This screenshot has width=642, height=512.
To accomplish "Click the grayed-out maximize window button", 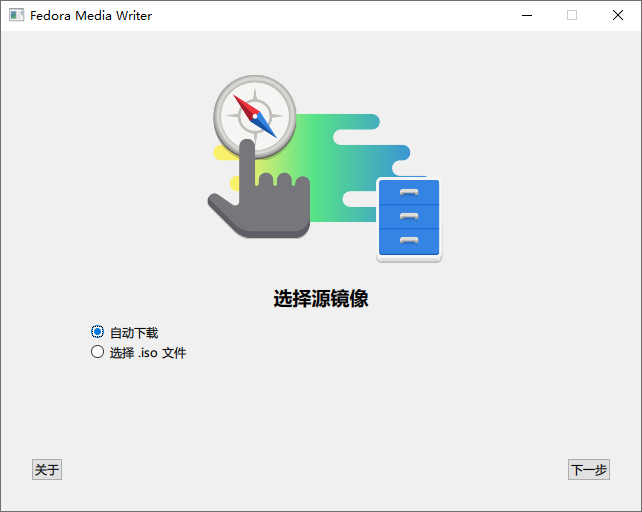I will coord(572,16).
